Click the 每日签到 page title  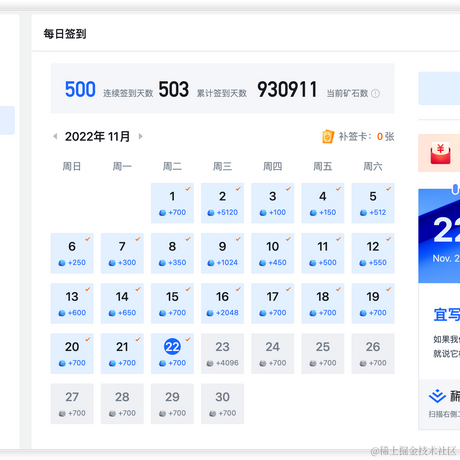pyautogui.click(x=65, y=34)
